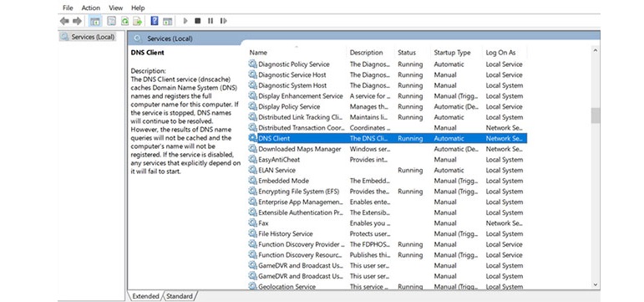This screenshot has width=644, height=302.
Task: Click the Network Se... logon of Downloaded Maps Manager
Action: coord(505,149)
